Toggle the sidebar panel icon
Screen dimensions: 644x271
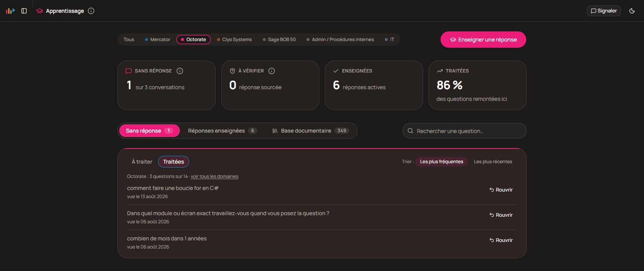click(x=24, y=11)
